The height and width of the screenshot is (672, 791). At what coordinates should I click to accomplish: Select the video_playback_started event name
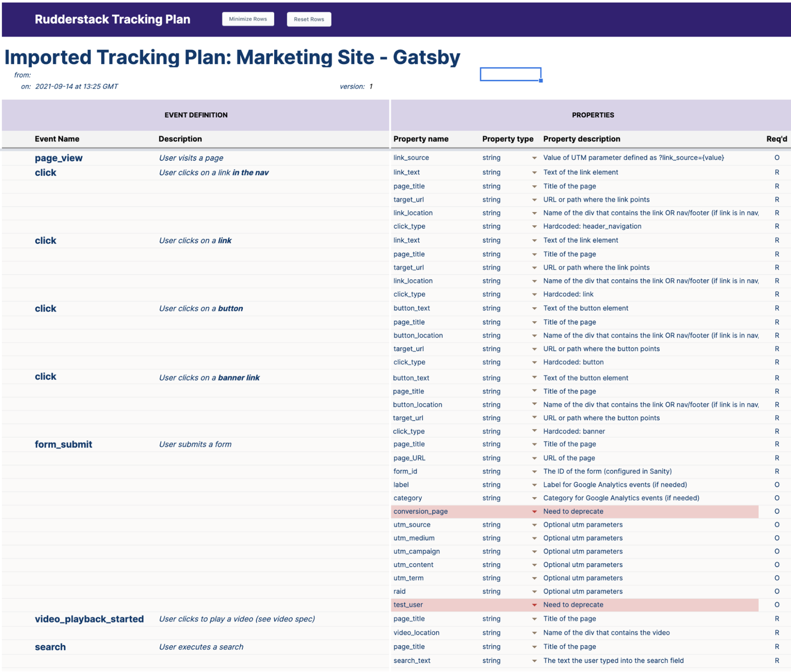(x=89, y=619)
